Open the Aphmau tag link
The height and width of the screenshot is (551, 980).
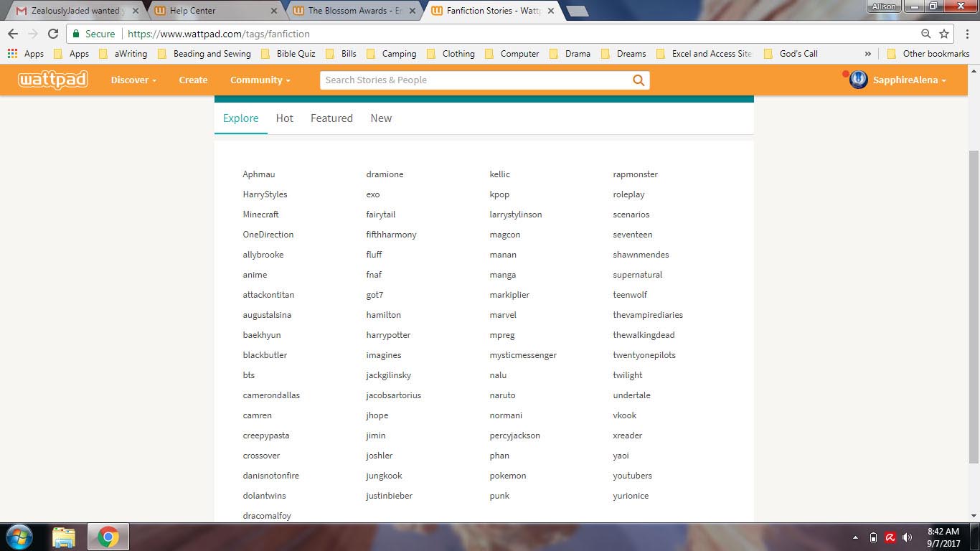[x=259, y=174]
